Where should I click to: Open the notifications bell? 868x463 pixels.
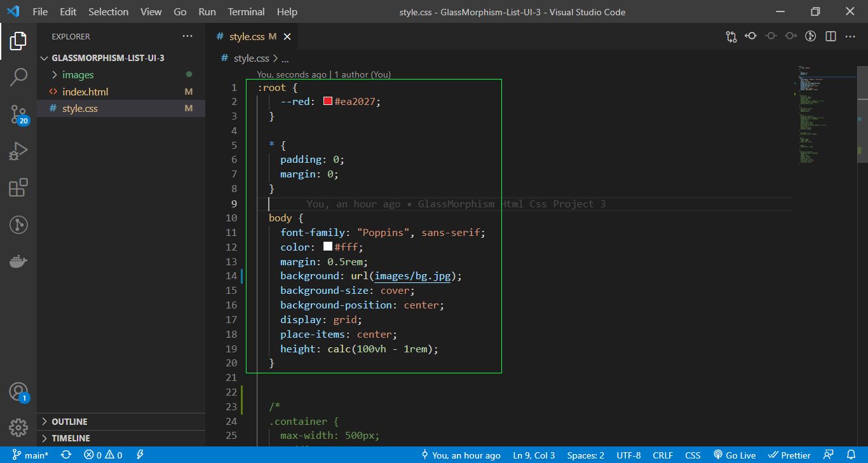coord(851,455)
